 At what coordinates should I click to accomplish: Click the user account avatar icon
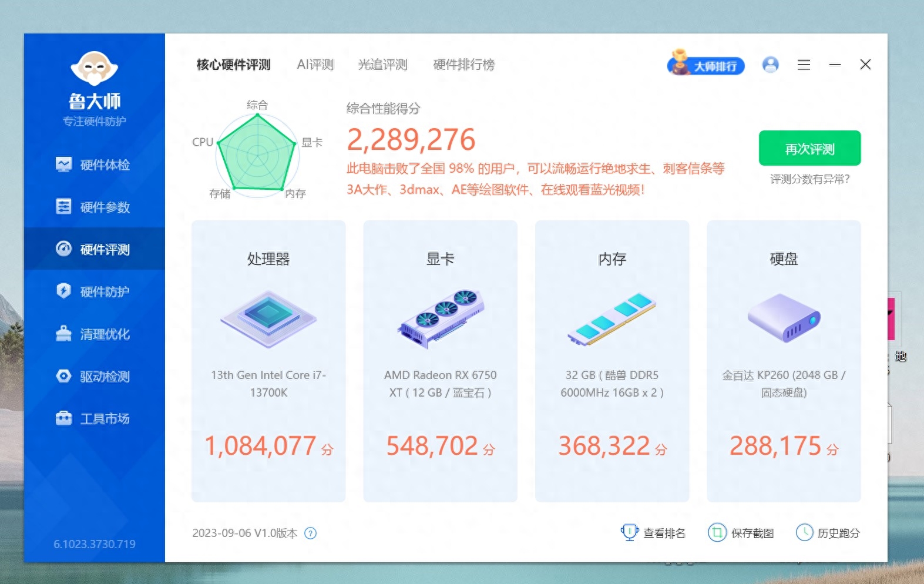[770, 65]
